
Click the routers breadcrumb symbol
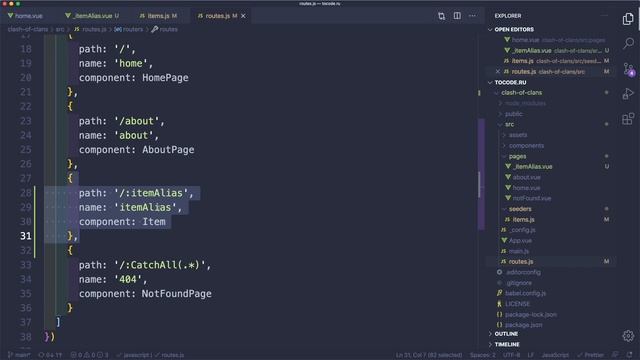click(x=129, y=29)
